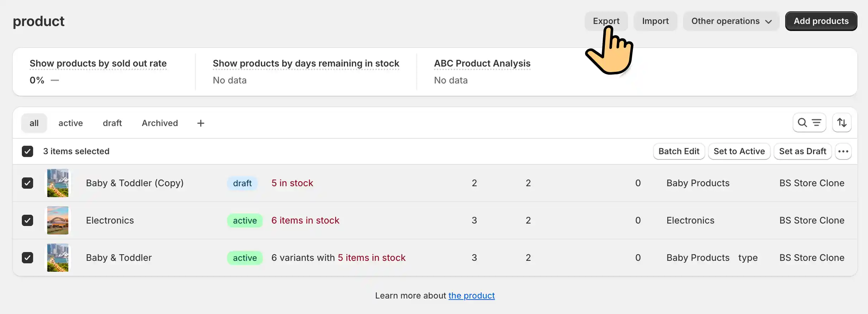The image size is (868, 314).
Task: Expand the Other operations dropdown
Action: (731, 21)
